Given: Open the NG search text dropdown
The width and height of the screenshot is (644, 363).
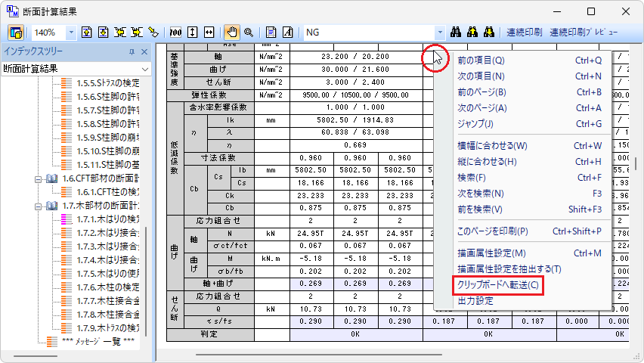Looking at the screenshot, I should pos(439,33).
